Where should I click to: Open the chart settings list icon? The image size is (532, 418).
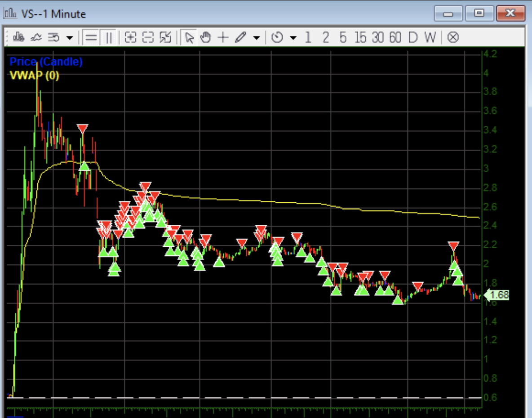tap(54, 37)
